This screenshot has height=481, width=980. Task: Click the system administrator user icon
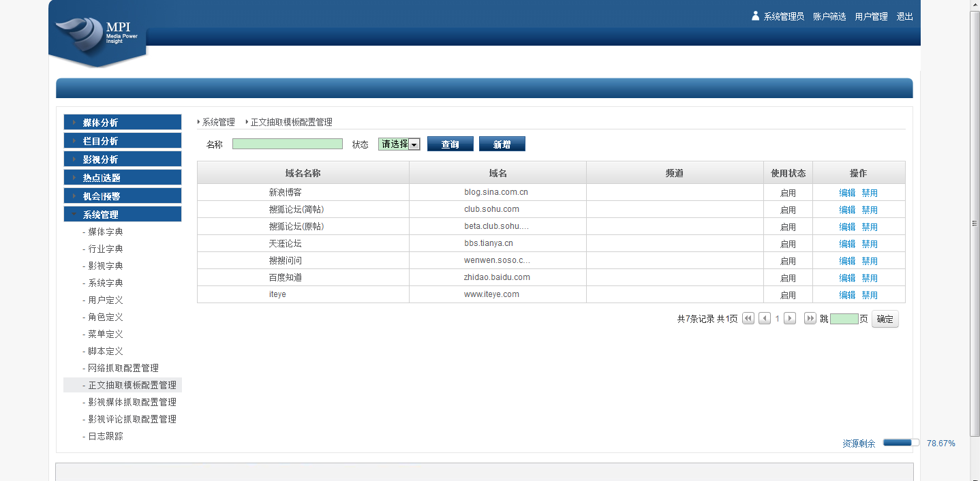pos(755,16)
